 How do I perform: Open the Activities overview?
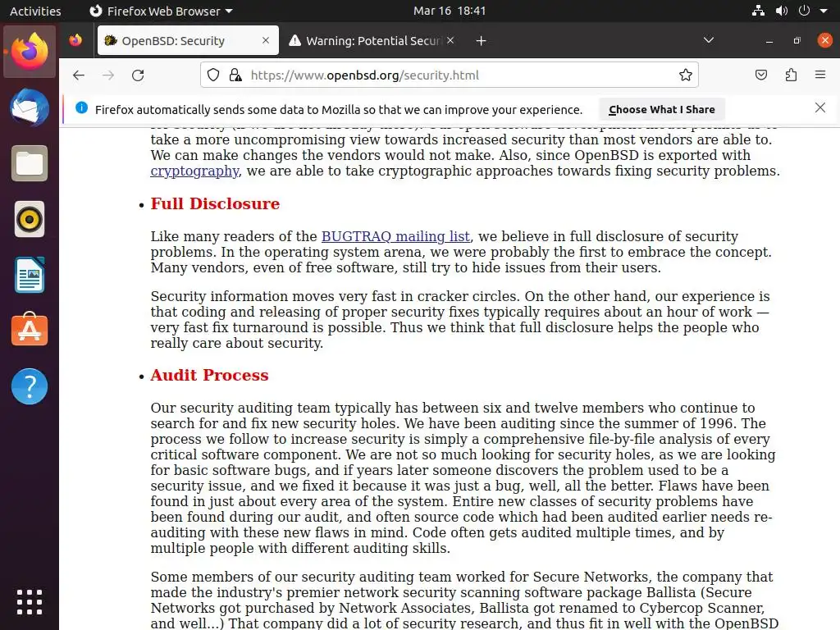35,11
